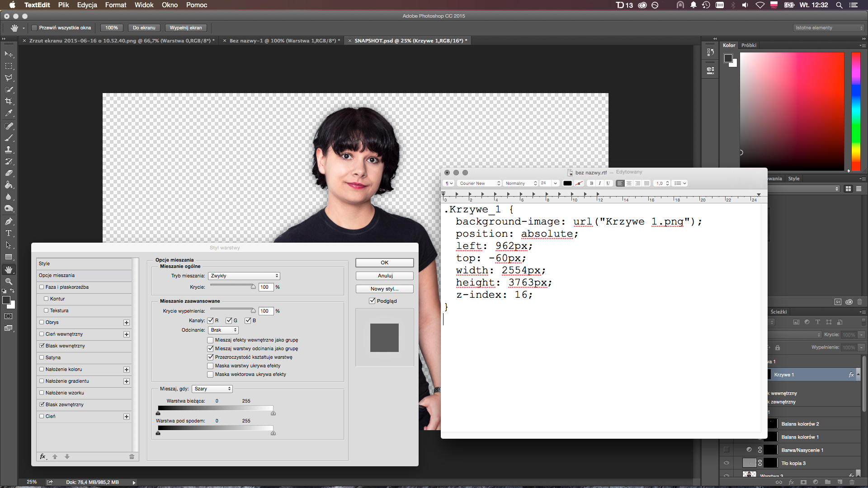
Task: Disable Blask wewnętrzny checkbox
Action: tap(42, 346)
